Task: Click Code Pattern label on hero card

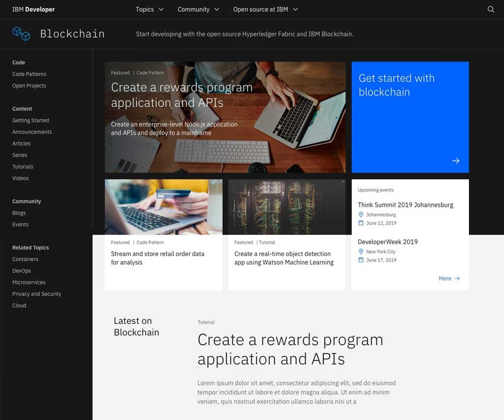Action: pyautogui.click(x=150, y=73)
